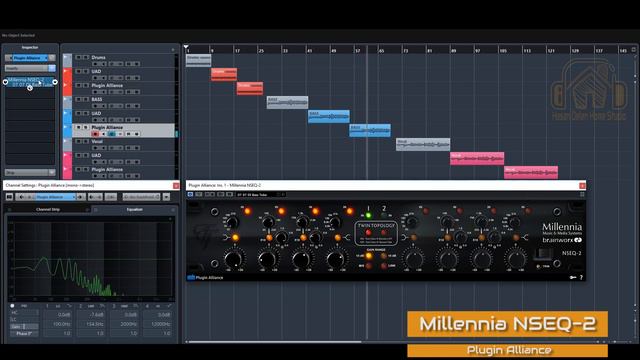
Task: Click channel 1 high shelf orange button
Action: point(338,237)
